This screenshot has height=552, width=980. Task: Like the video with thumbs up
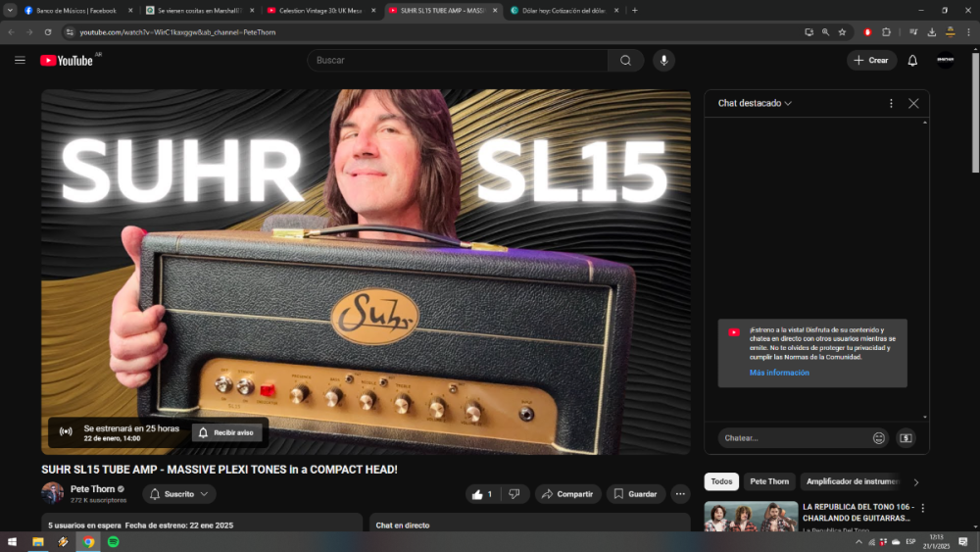482,494
